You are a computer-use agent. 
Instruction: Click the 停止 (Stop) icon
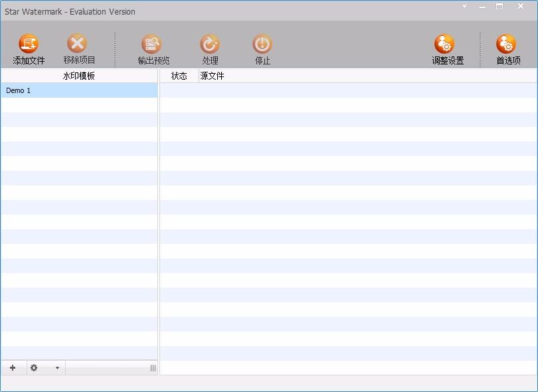pyautogui.click(x=262, y=44)
